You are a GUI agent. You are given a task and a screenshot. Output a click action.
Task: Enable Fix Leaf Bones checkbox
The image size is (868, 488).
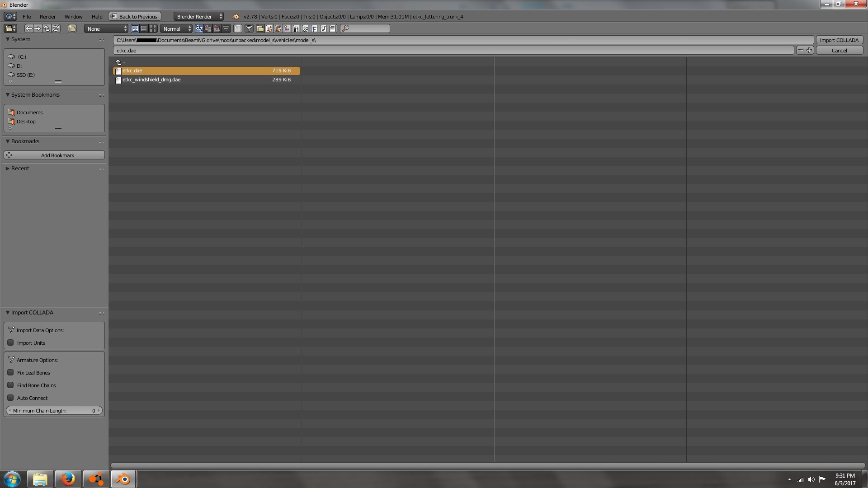pyautogui.click(x=10, y=372)
